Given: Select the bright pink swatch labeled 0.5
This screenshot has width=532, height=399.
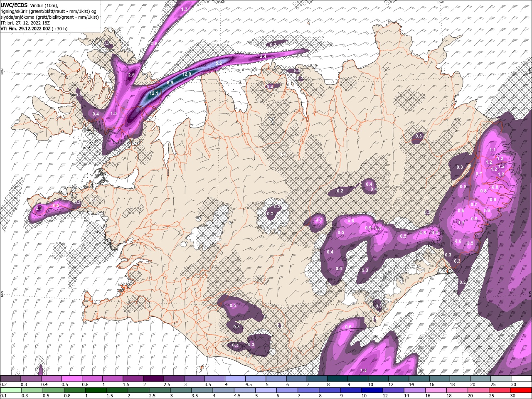Looking at the screenshot, I should coord(71,379).
